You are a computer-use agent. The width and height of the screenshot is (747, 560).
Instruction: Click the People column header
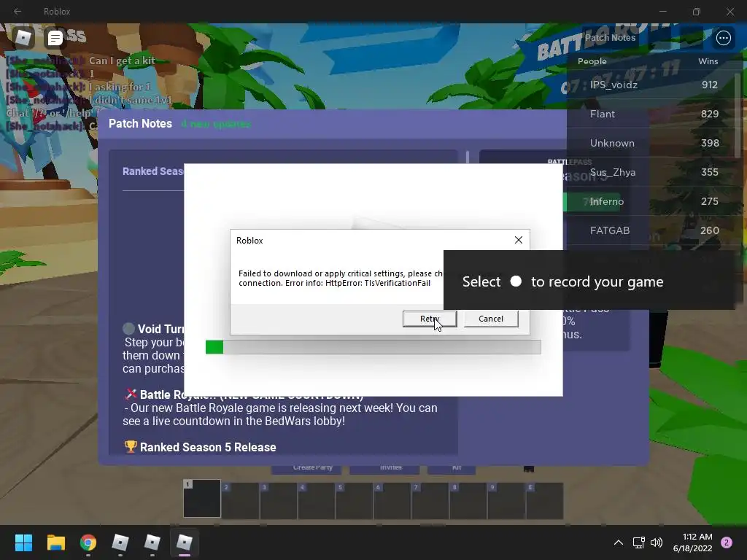point(592,61)
